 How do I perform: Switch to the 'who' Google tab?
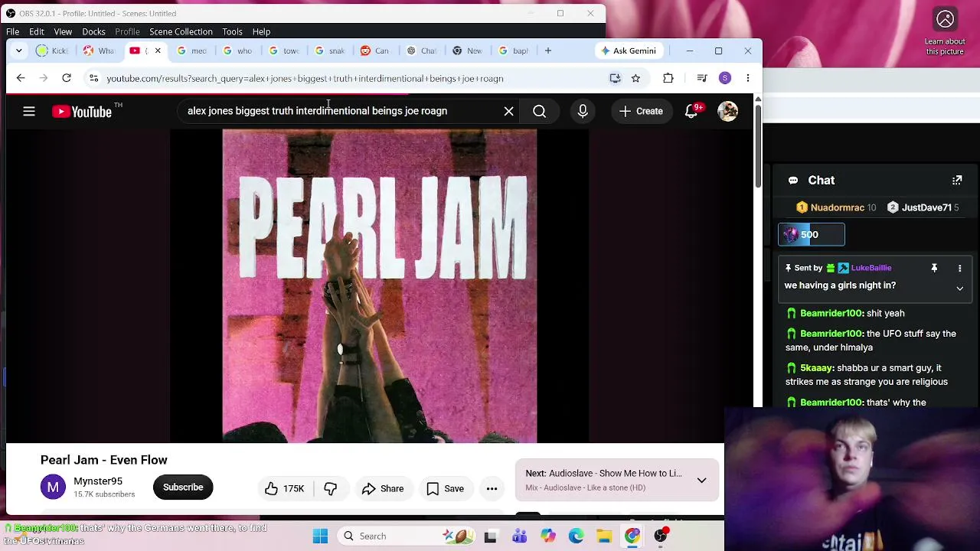237,51
